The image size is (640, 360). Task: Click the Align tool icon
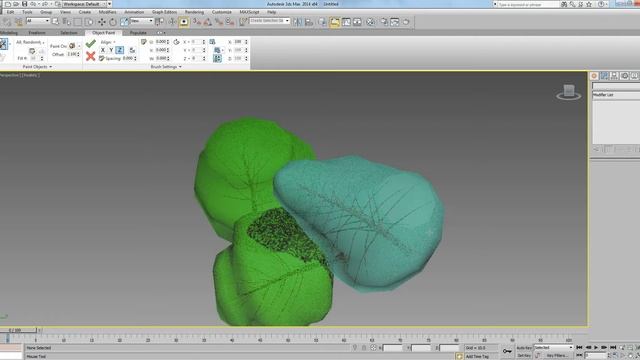point(309,22)
